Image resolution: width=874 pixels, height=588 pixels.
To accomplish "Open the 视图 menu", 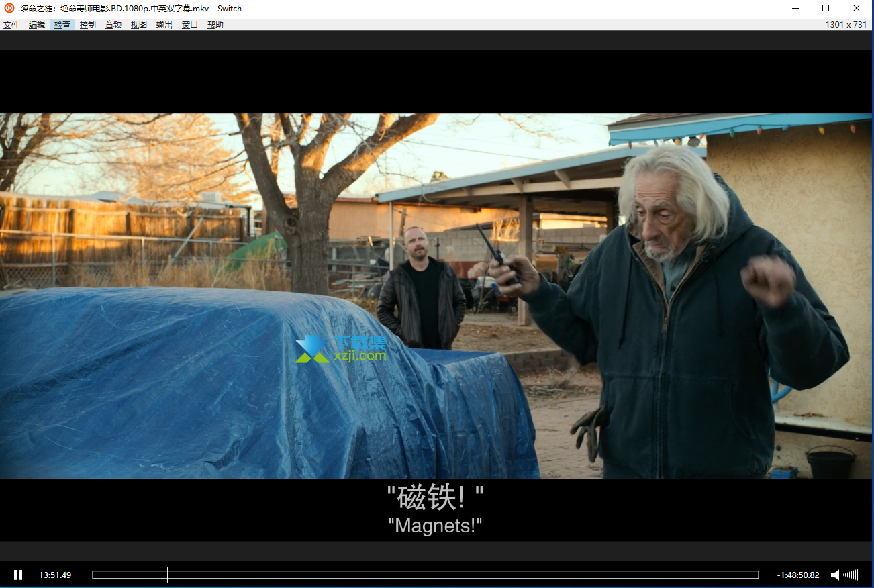I will tap(139, 25).
